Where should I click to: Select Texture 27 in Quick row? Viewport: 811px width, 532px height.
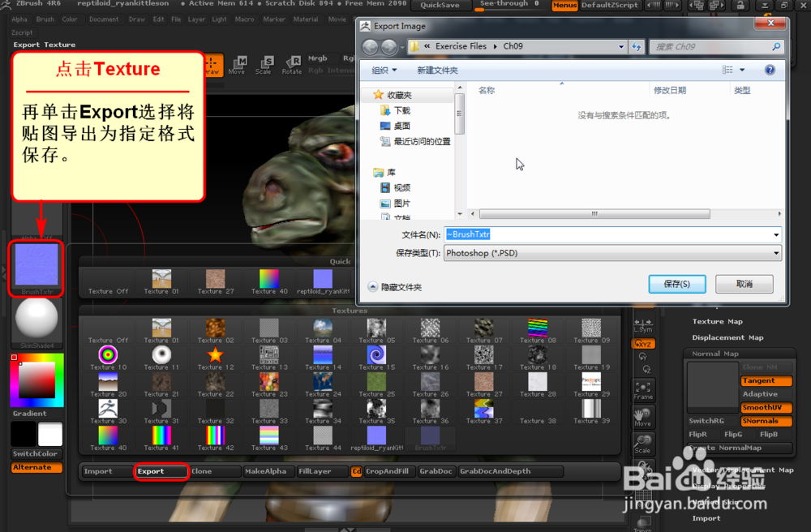click(216, 282)
